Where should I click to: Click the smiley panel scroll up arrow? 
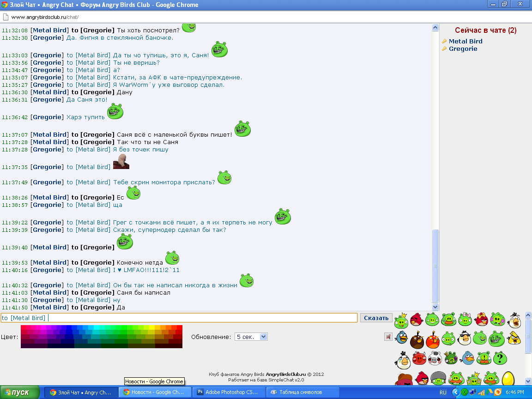pos(528,315)
